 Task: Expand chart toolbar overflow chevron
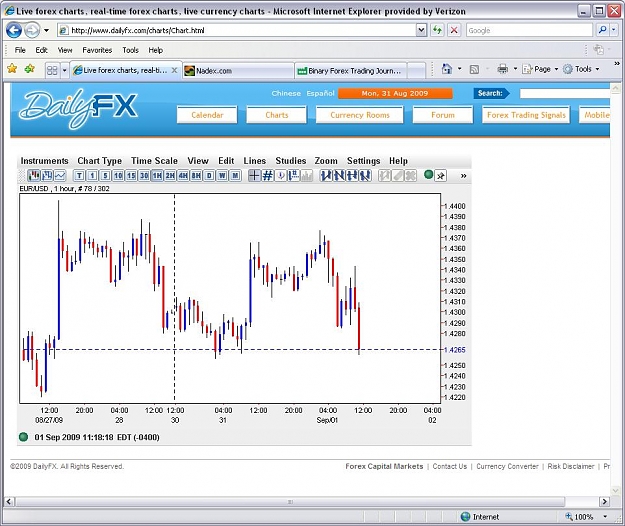(464, 176)
